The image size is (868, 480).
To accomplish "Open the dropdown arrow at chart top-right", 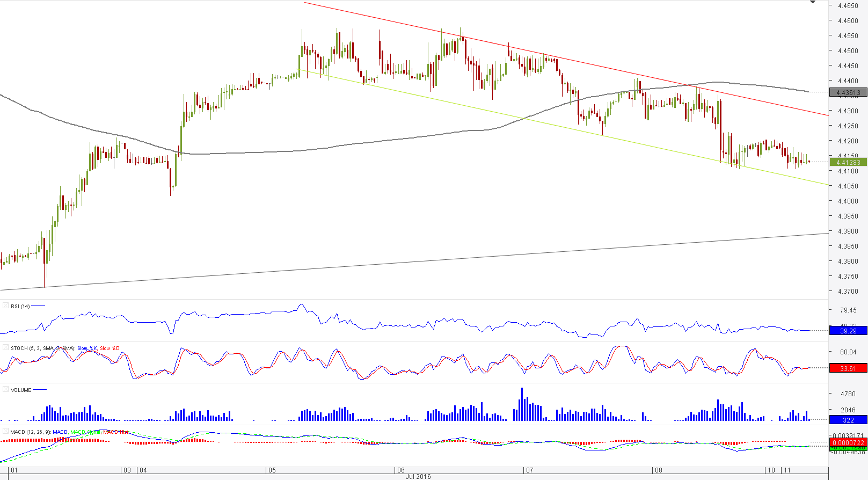I will click(813, 3).
